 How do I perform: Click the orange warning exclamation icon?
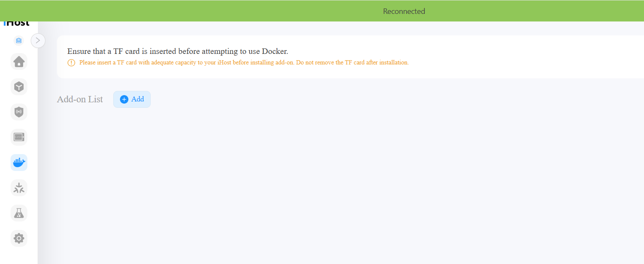pyautogui.click(x=71, y=63)
